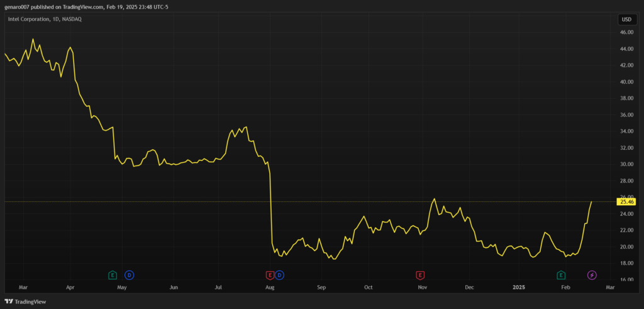Click the purple lightning event marker
Image resolution: width=644 pixels, height=309 pixels.
pyautogui.click(x=592, y=275)
